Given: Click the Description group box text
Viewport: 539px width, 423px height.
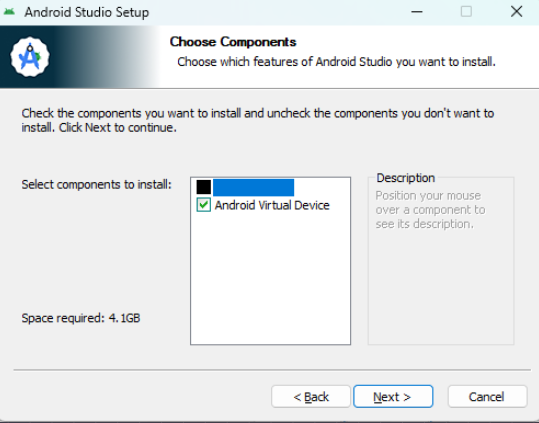Looking at the screenshot, I should 430,210.
